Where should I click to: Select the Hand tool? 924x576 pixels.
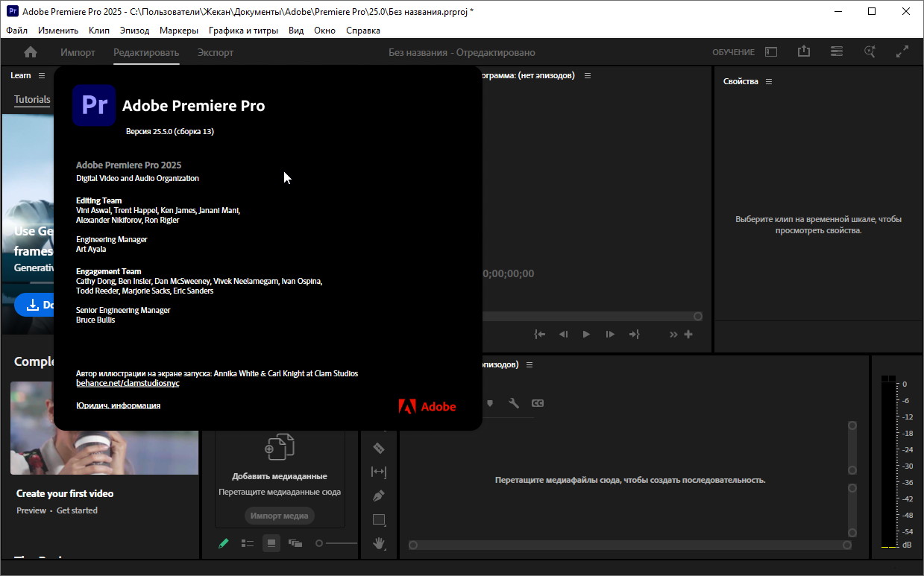point(379,543)
